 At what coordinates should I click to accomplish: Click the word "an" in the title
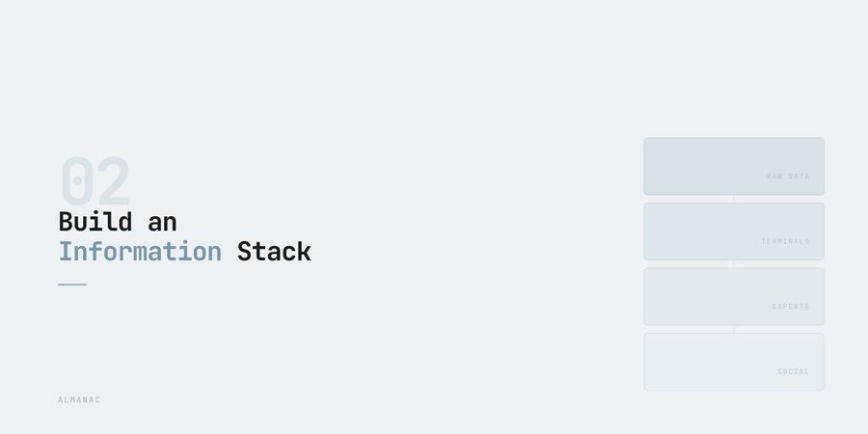[162, 222]
